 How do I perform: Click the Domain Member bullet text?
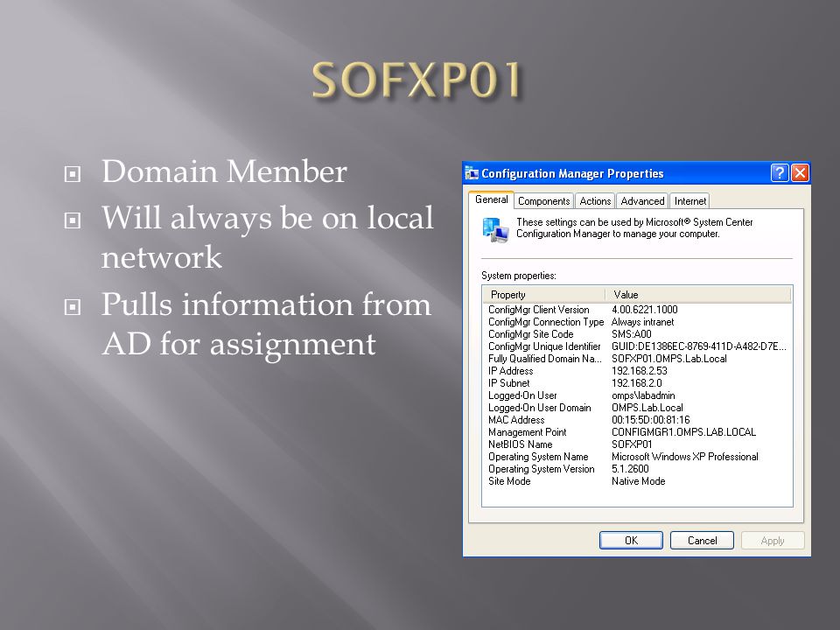(x=224, y=171)
